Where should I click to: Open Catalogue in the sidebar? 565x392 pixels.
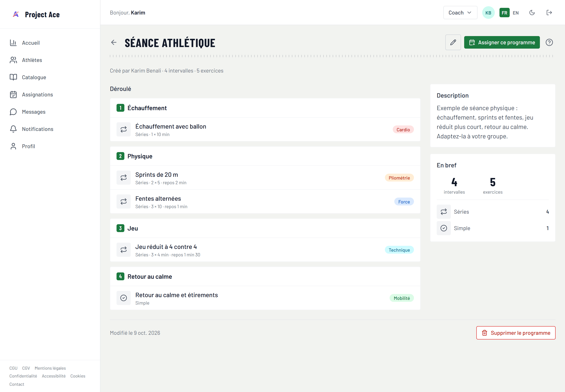[50, 77]
